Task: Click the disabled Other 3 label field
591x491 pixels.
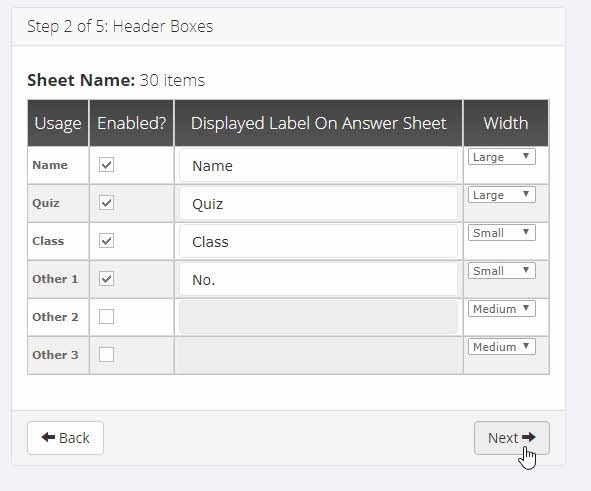Action: click(x=318, y=355)
